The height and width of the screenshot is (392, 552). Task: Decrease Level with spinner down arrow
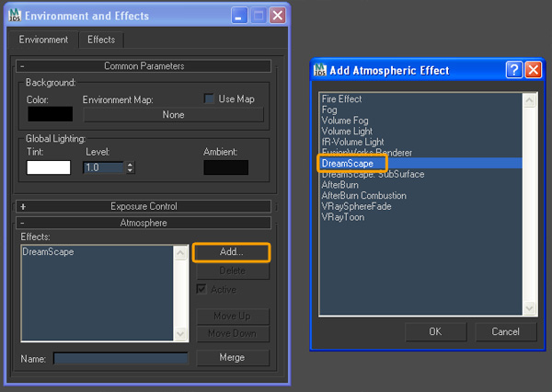(131, 170)
